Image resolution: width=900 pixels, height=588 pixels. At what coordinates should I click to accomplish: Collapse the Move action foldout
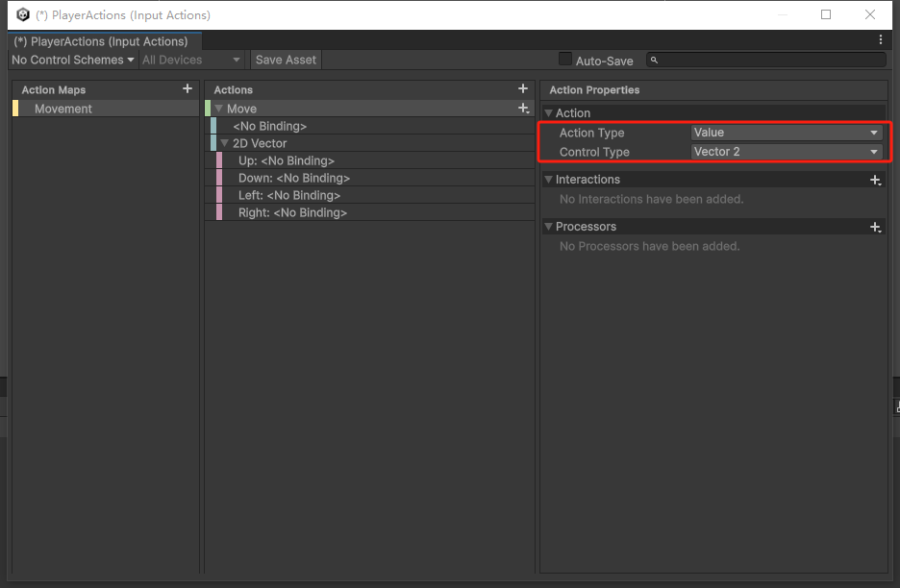[219, 110]
